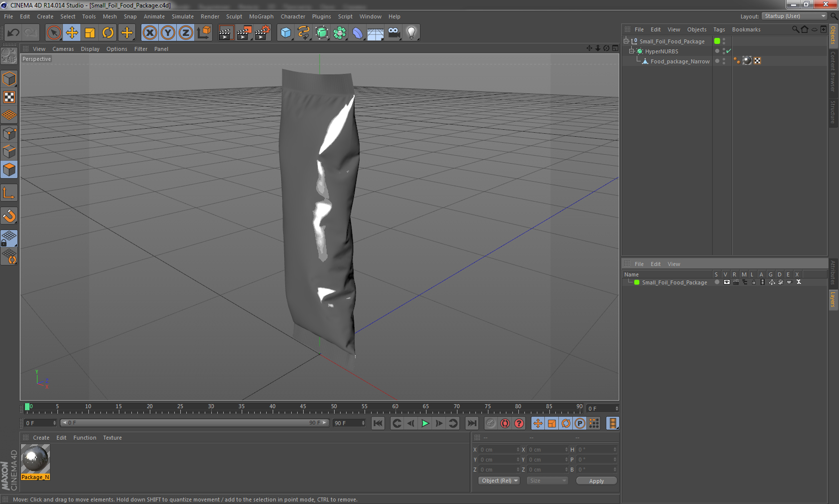Open the MoGraph menu
The image size is (839, 504).
(261, 16)
